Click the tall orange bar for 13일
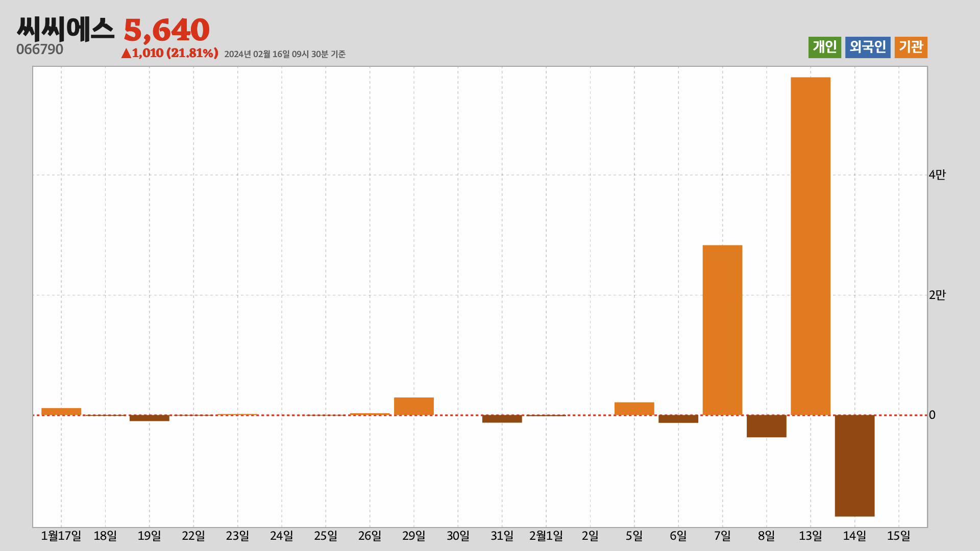The image size is (980, 551). coord(811,246)
